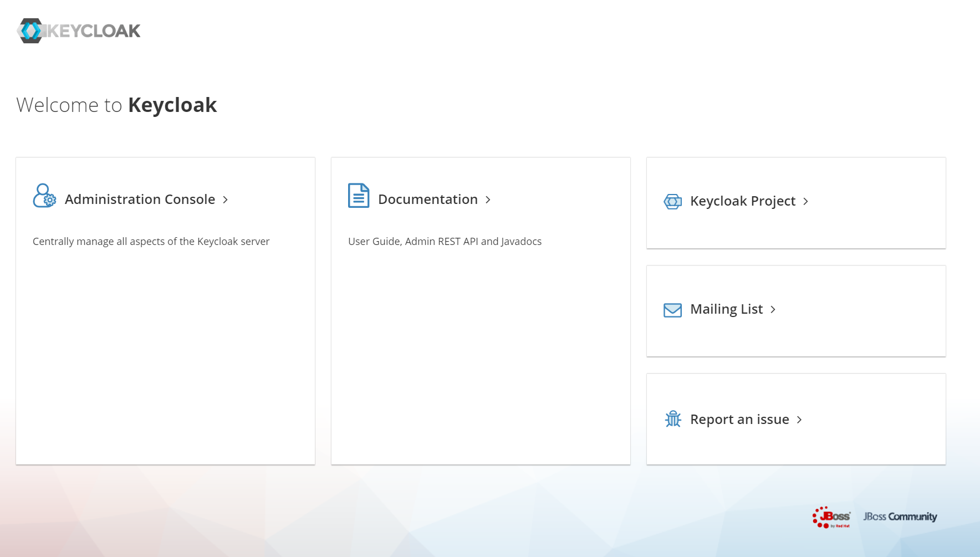980x557 pixels.
Task: Click 'Centrally manage all aspects of the Keycloak server'
Action: [151, 242]
